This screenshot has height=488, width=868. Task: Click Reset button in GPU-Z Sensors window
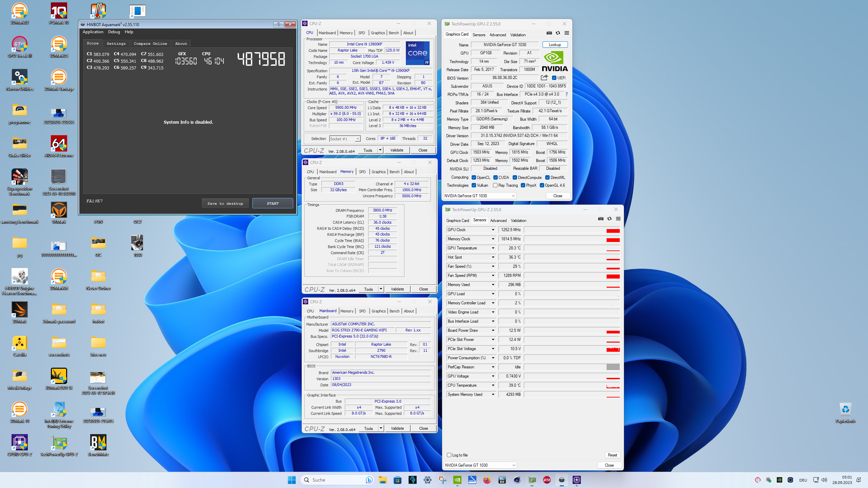click(x=612, y=455)
